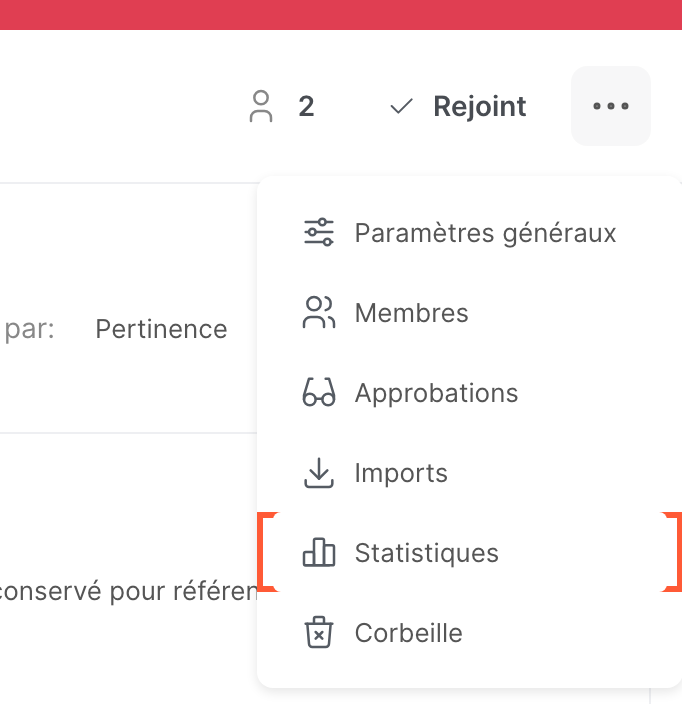Open Statistiques from the menu

click(x=469, y=552)
